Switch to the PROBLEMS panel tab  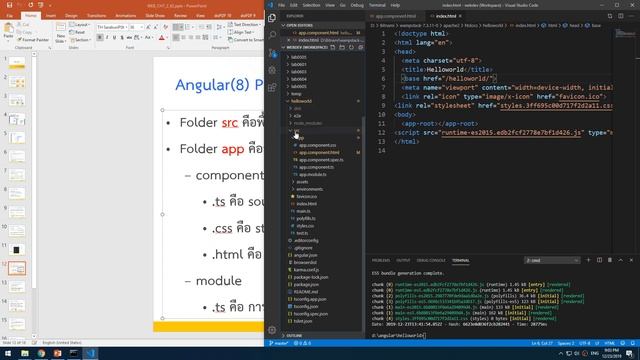[380, 260]
